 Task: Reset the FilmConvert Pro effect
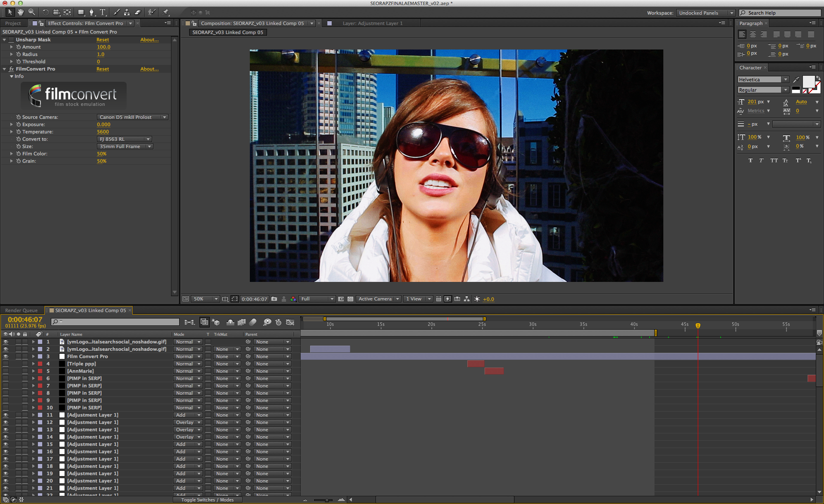point(103,69)
